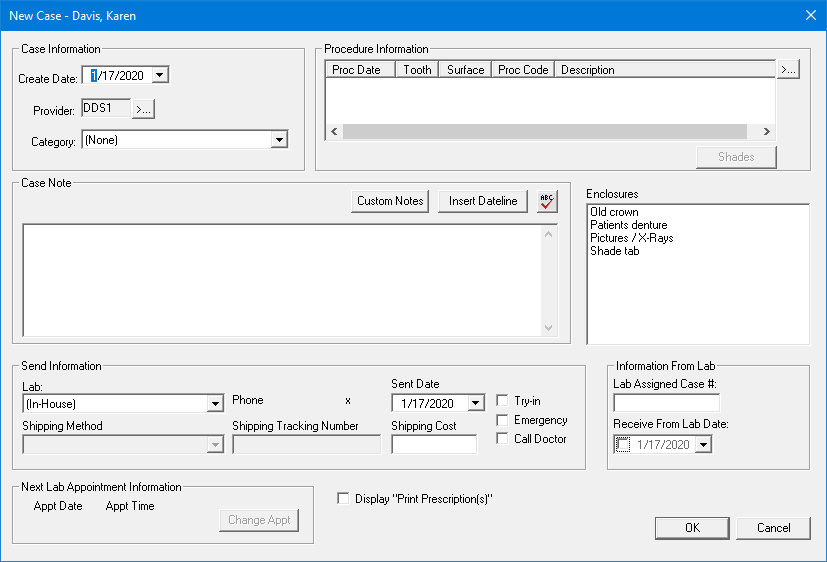The width and height of the screenshot is (827, 562).
Task: Click the spell check ABC icon
Action: click(x=546, y=201)
